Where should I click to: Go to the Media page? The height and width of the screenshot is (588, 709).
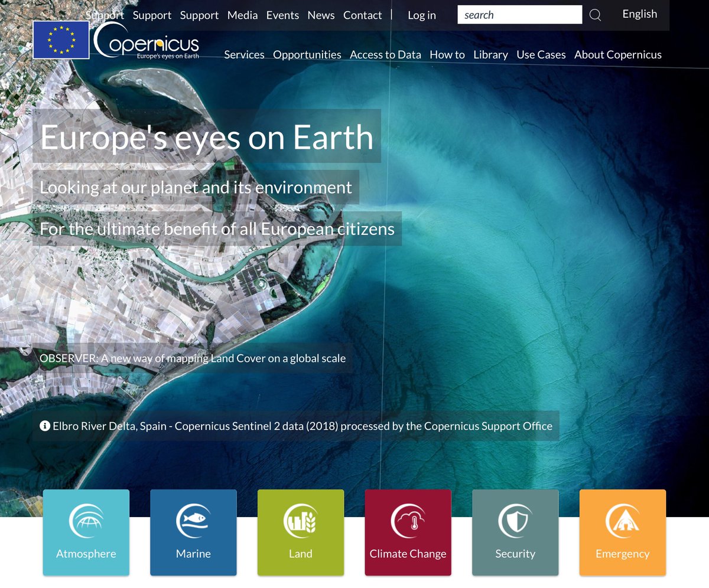243,15
